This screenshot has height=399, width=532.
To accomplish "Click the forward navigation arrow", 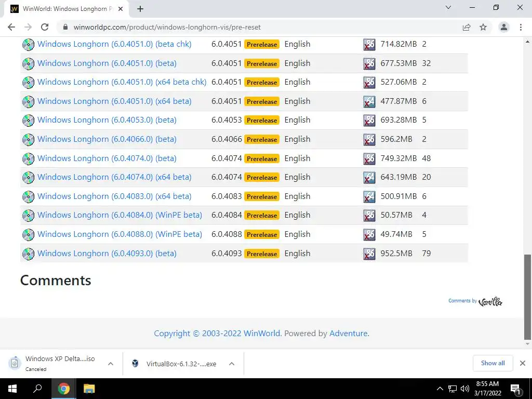I will [x=28, y=27].
